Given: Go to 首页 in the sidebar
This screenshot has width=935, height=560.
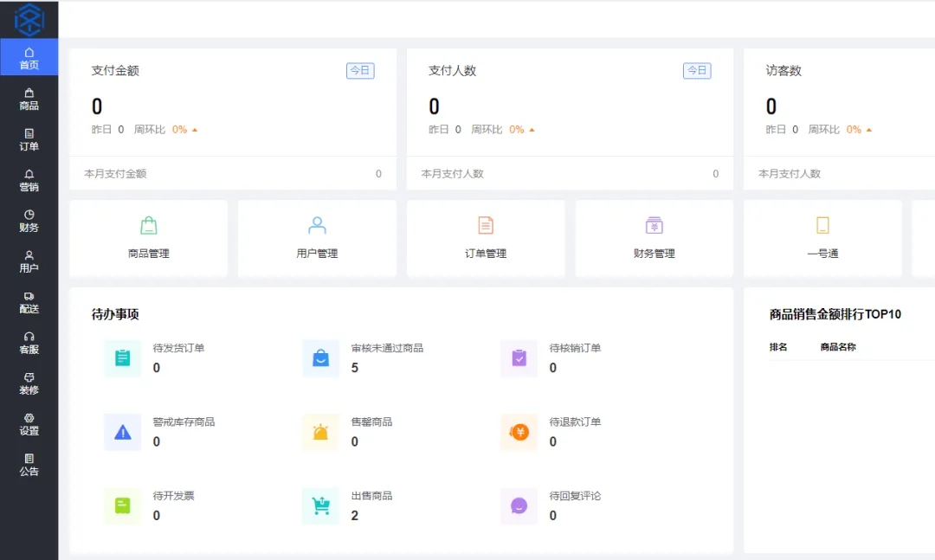Looking at the screenshot, I should [x=29, y=58].
